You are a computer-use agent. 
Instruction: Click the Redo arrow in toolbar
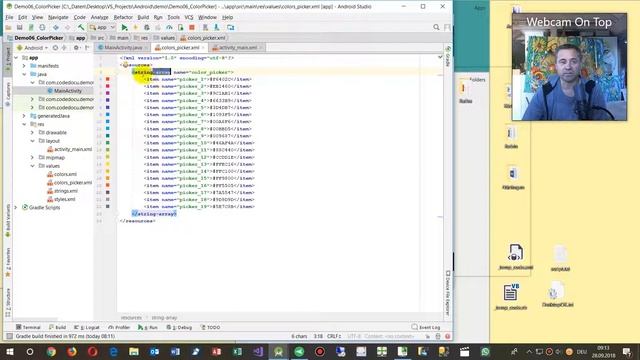(68, 27)
